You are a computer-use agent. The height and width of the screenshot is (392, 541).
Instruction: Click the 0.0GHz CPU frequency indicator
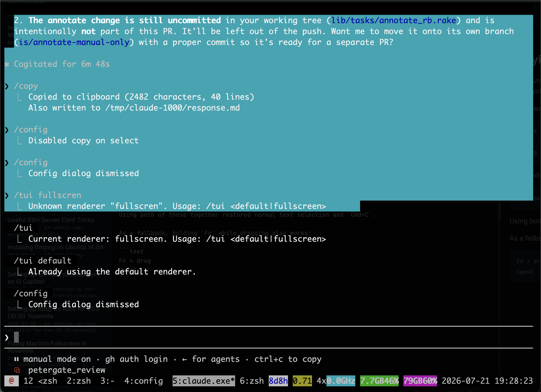[341, 381]
